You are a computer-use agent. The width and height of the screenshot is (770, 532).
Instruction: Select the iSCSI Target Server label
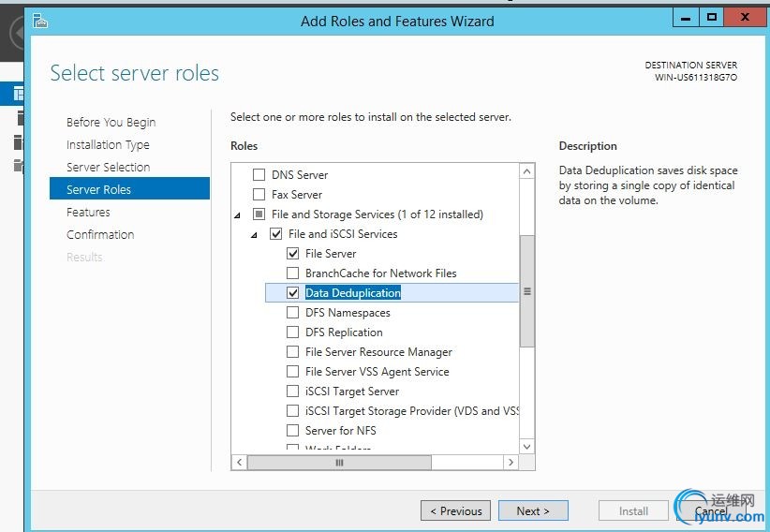pos(352,391)
